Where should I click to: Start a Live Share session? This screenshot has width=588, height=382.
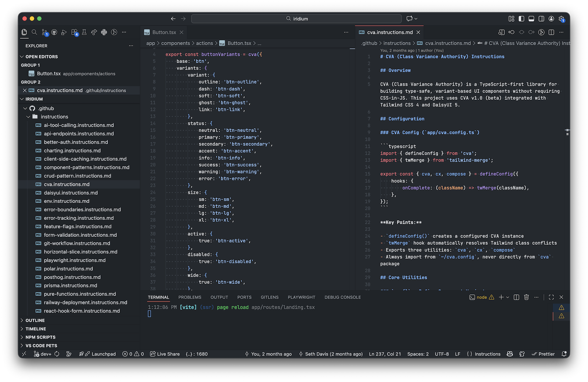(x=165, y=354)
